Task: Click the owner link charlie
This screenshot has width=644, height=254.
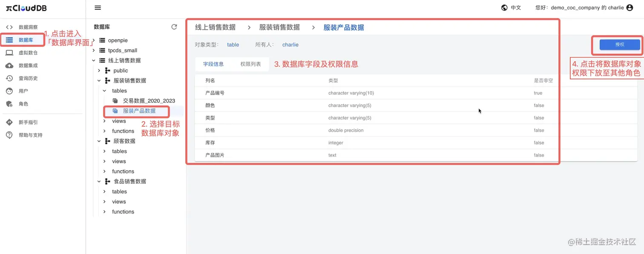Action: point(290,45)
